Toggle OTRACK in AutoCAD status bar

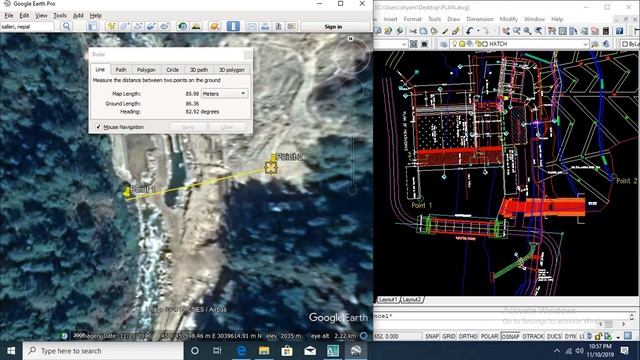click(533, 336)
